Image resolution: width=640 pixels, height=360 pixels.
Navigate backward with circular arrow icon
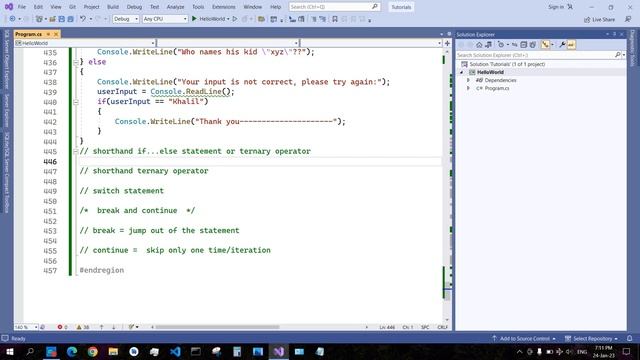point(12,19)
